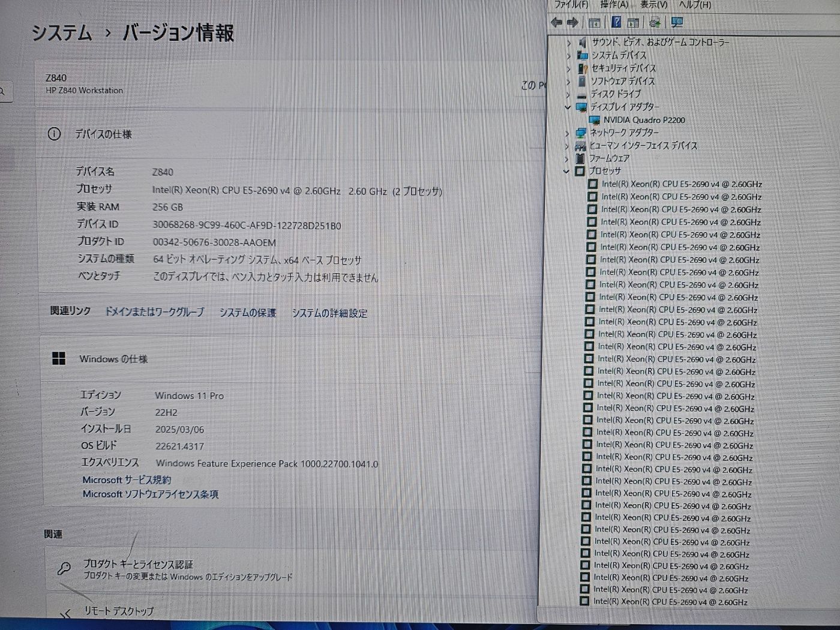Click the 256 GB RAM value
The image size is (840, 630).
coord(167,207)
